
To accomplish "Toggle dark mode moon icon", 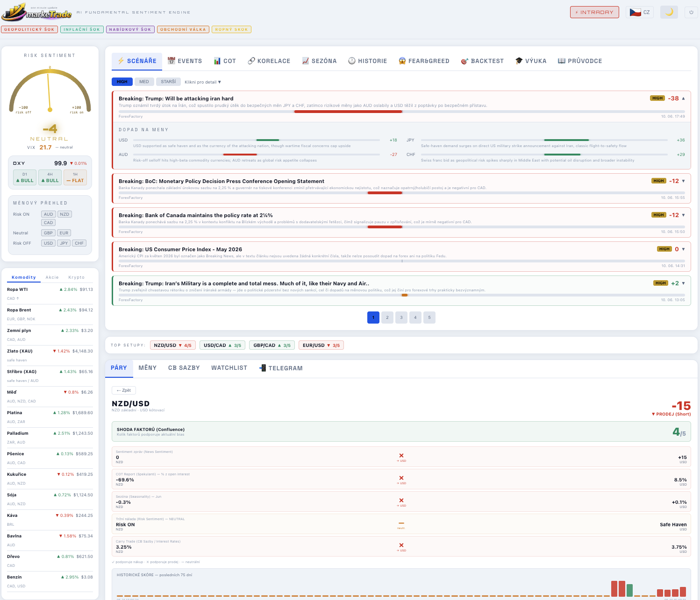I will point(669,12).
